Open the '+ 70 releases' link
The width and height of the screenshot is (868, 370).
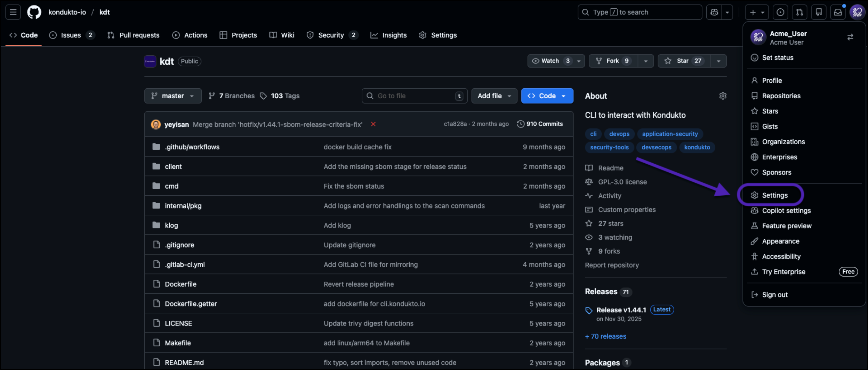point(605,336)
